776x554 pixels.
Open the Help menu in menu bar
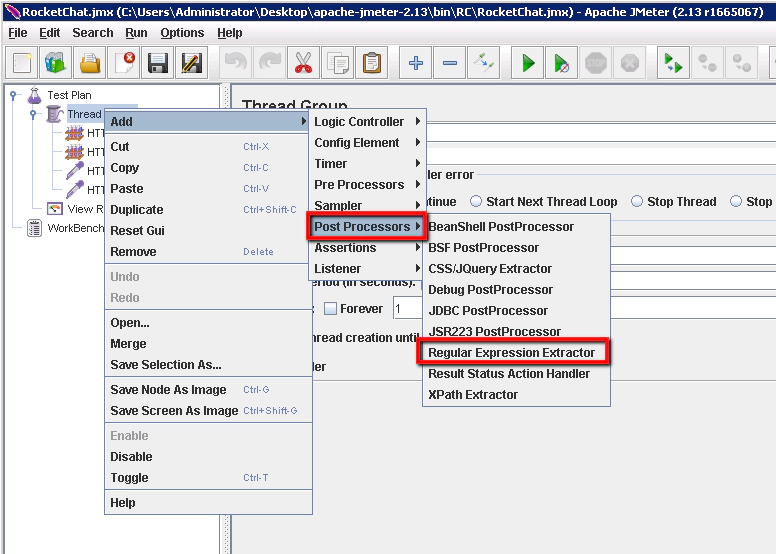[x=230, y=33]
